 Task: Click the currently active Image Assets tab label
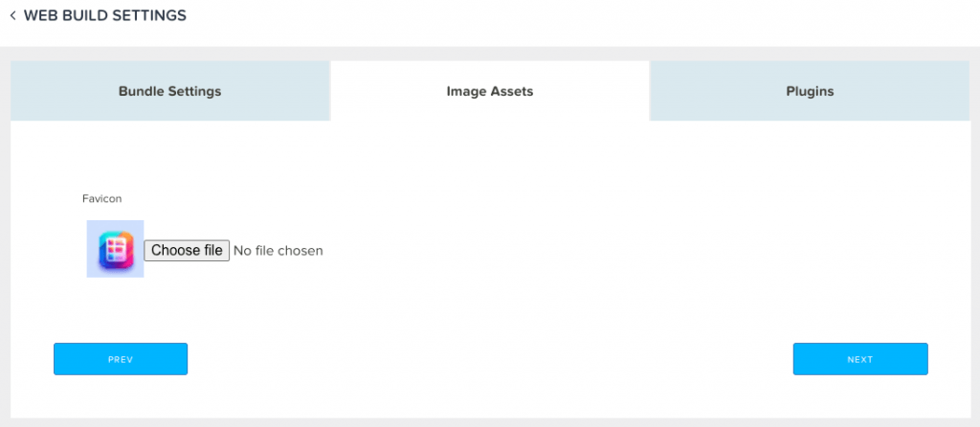490,91
